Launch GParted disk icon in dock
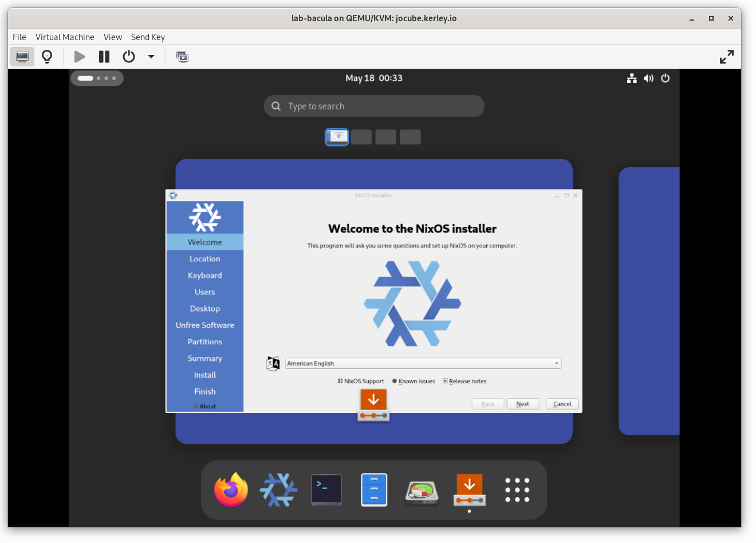756x543 pixels. tap(422, 491)
